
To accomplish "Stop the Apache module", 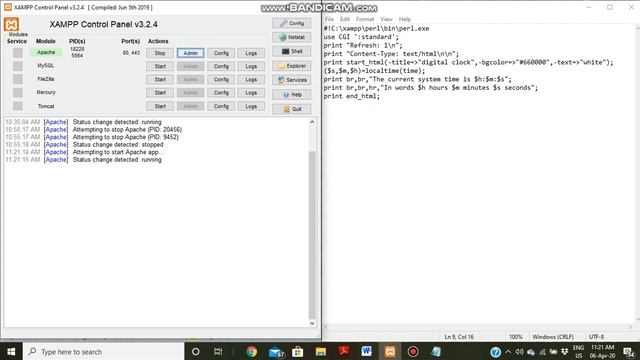I will click(160, 53).
